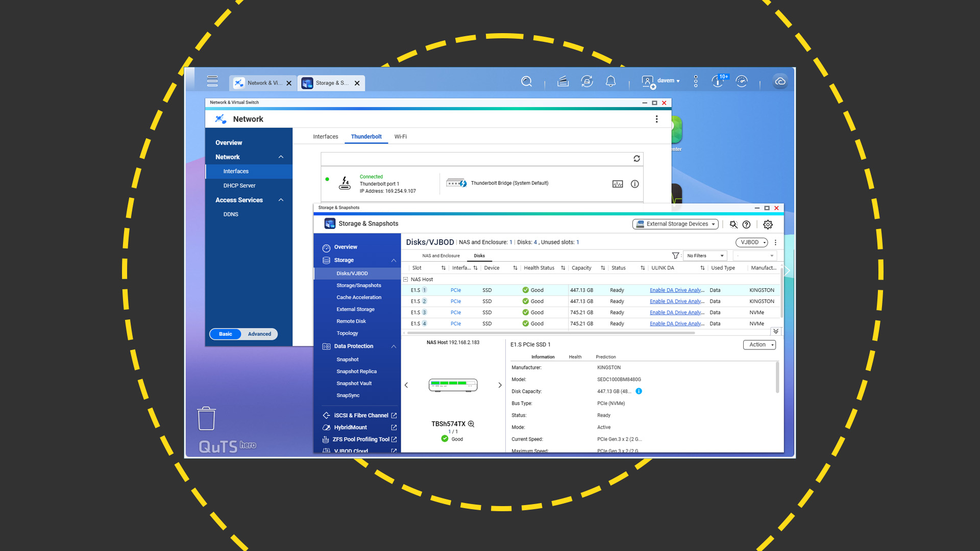Click the three-dot more options in top bar
Image resolution: width=980 pixels, height=551 pixels.
pos(696,81)
